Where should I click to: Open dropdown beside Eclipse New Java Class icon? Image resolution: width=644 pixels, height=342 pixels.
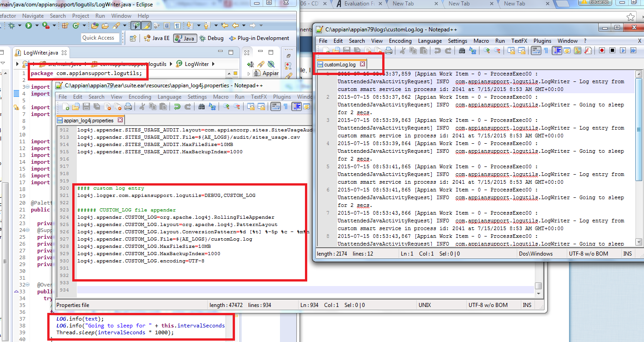pos(84,25)
